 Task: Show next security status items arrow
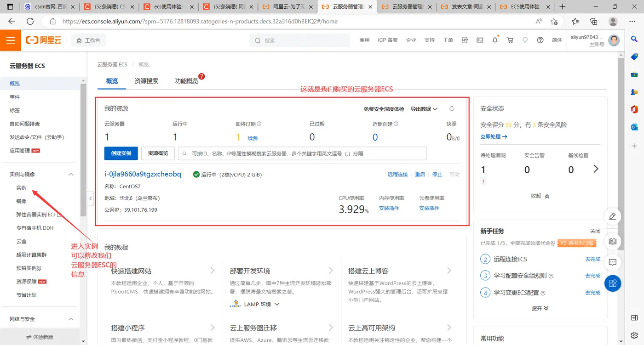tap(596, 169)
